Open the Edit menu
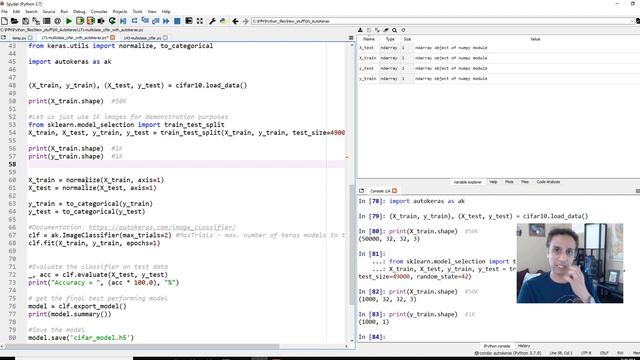The height and width of the screenshot is (360, 640). (16, 11)
